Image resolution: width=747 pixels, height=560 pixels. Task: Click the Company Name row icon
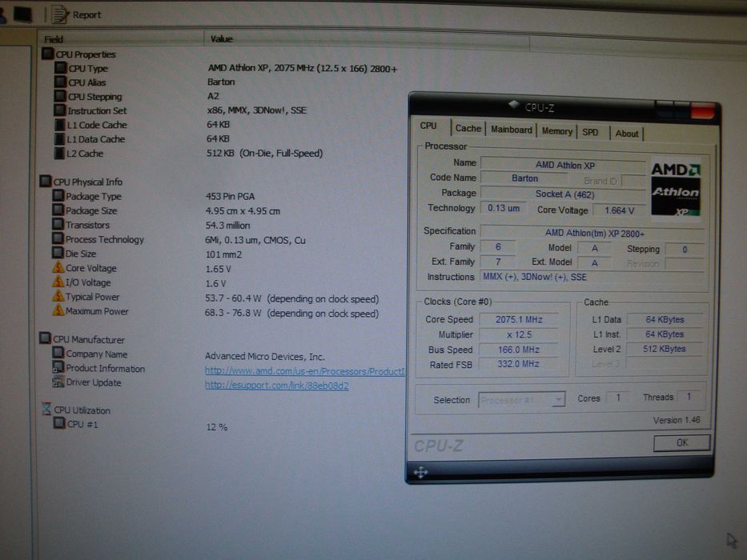[x=58, y=353]
